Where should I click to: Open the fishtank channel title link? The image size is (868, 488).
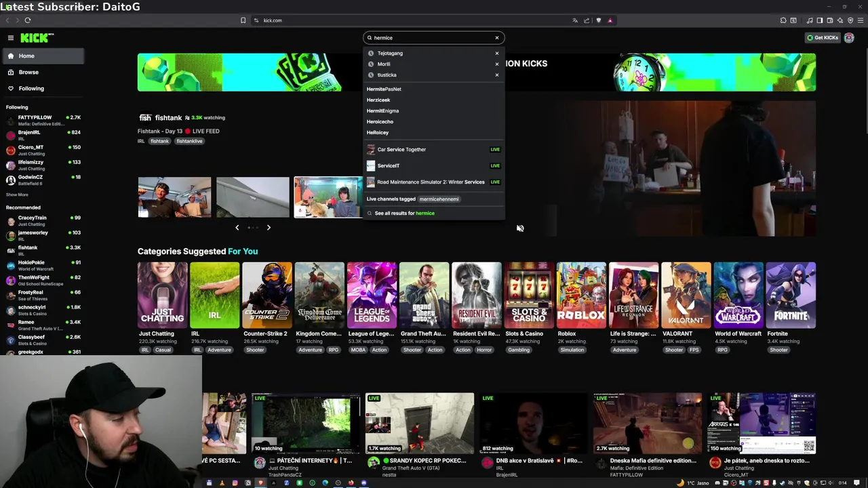tap(168, 118)
